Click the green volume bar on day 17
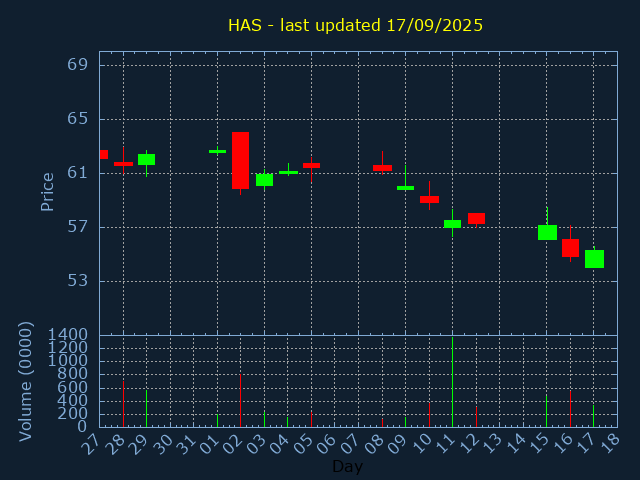640x480 pixels. click(x=593, y=416)
